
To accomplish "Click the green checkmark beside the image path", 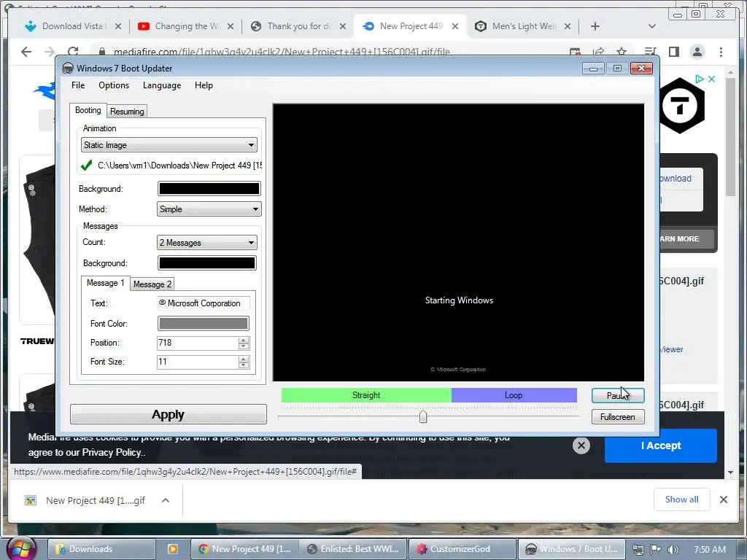I will 87,166.
